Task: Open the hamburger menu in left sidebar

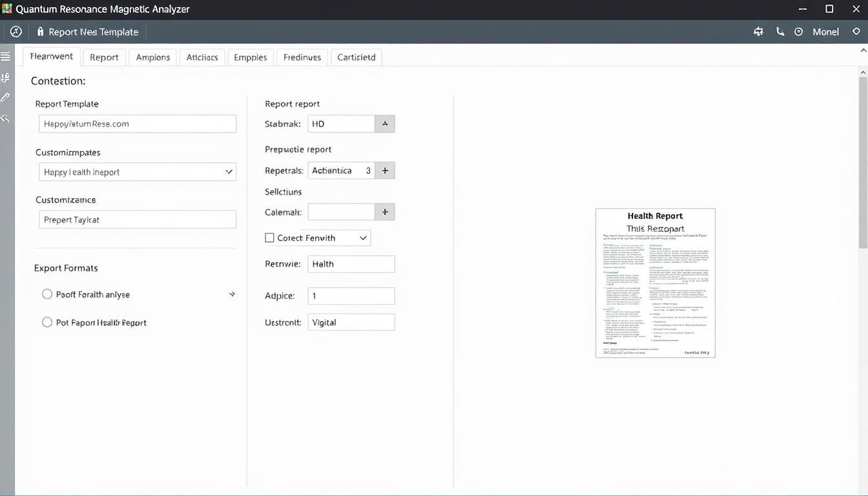Action: 5,57
